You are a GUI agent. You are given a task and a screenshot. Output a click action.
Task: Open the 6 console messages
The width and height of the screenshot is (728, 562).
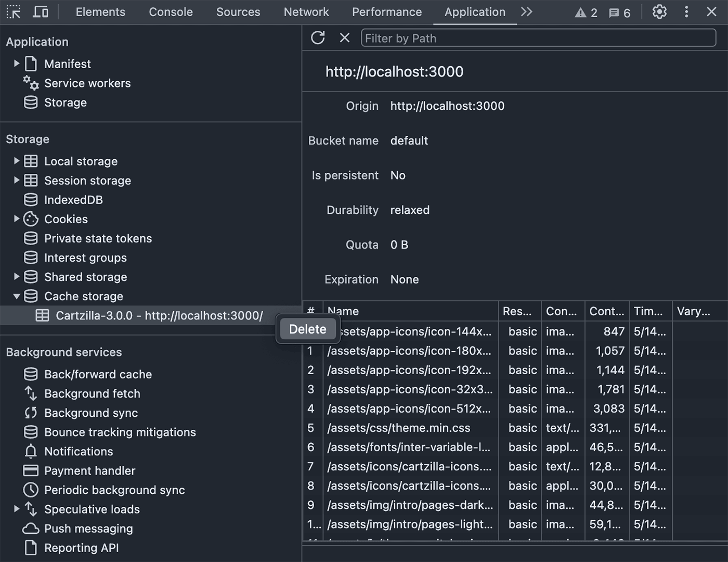point(619,12)
